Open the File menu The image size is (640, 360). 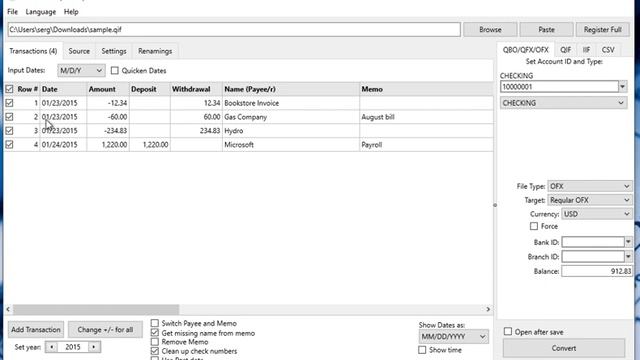coord(12,12)
